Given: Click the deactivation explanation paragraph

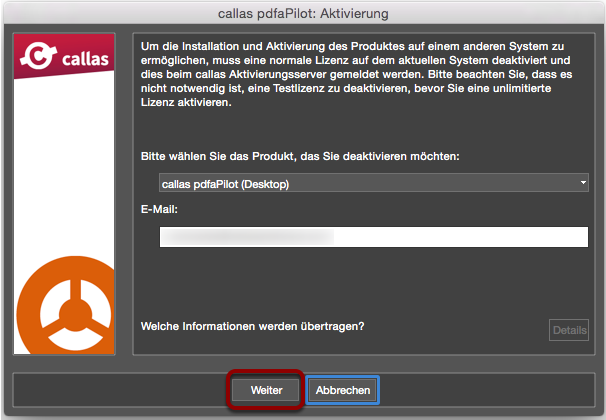Looking at the screenshot, I should [356, 74].
